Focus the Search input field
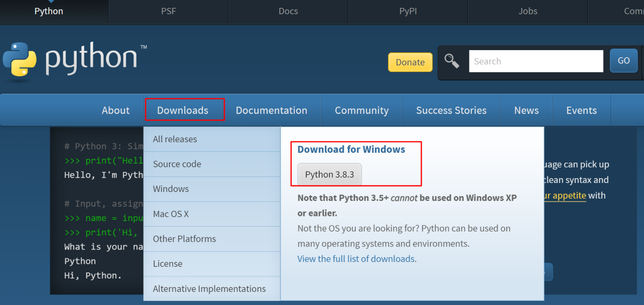The width and height of the screenshot is (644, 305). coord(536,61)
